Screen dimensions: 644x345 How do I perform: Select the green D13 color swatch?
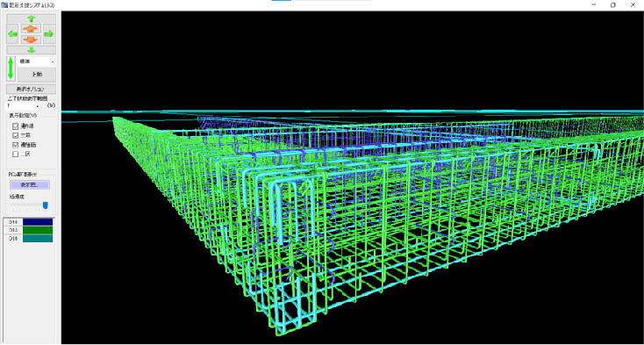coord(38,230)
